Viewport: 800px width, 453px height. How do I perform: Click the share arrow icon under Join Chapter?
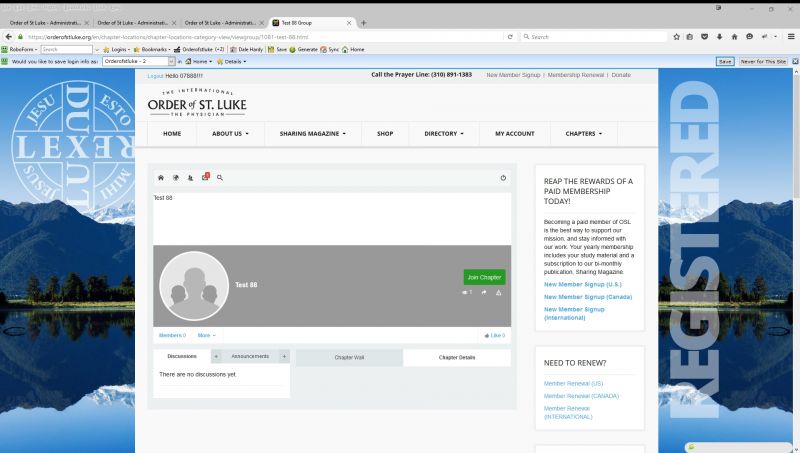pos(484,292)
